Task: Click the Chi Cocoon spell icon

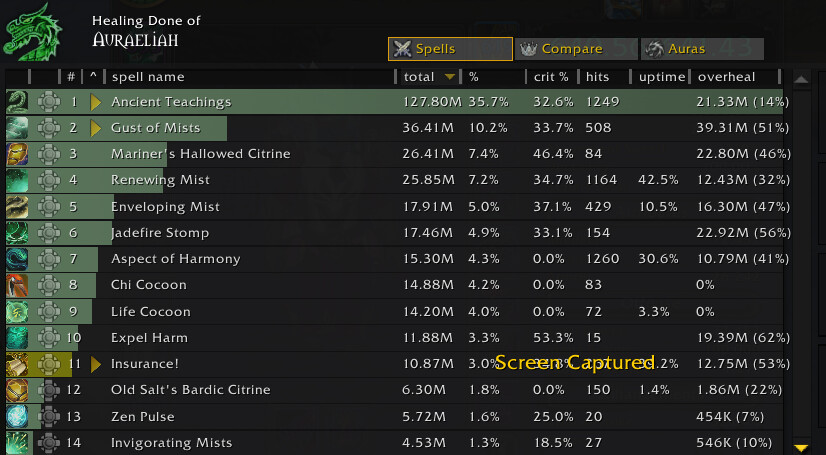Action: click(x=17, y=285)
